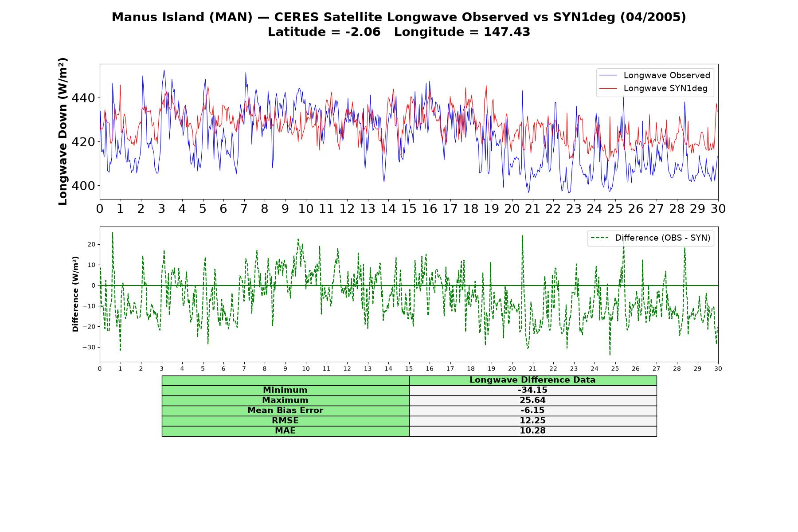Click day 15 tick on upper x-axis

(x=409, y=208)
